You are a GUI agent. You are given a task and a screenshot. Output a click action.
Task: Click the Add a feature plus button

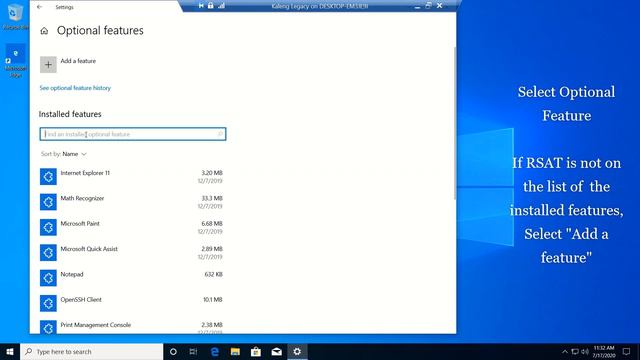(48, 64)
